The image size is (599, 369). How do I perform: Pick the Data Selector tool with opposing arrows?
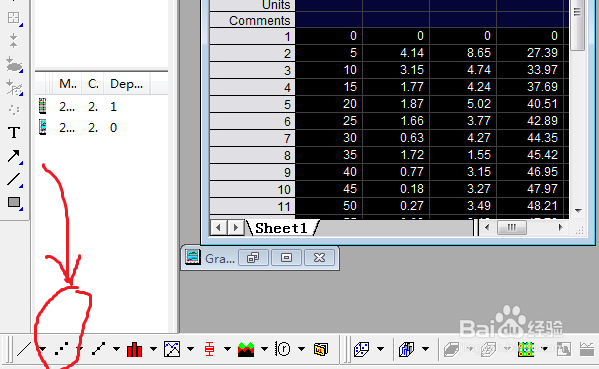[x=14, y=40]
